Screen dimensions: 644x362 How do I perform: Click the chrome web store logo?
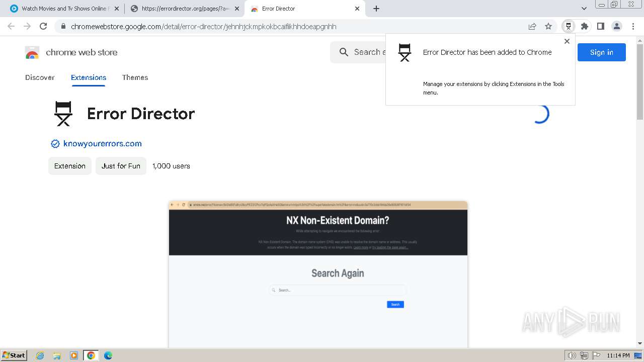(71, 52)
